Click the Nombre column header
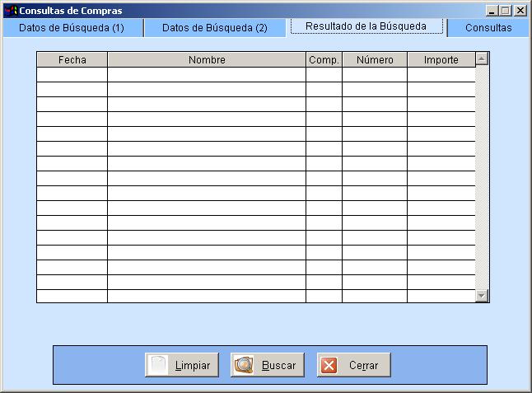Viewport: 532px width, 393px height. [x=207, y=60]
